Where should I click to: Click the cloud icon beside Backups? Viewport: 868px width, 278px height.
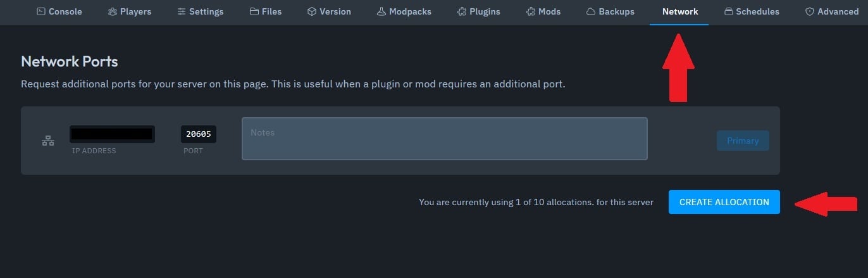(590, 11)
